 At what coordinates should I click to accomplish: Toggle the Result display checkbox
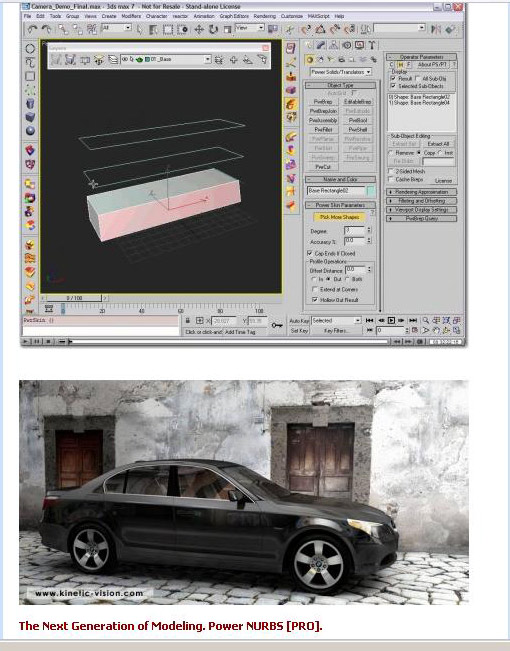click(393, 78)
